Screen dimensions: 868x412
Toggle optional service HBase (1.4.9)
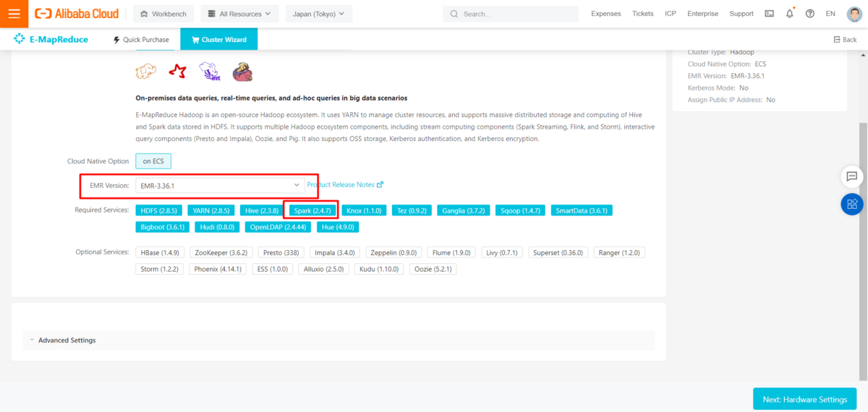point(158,253)
